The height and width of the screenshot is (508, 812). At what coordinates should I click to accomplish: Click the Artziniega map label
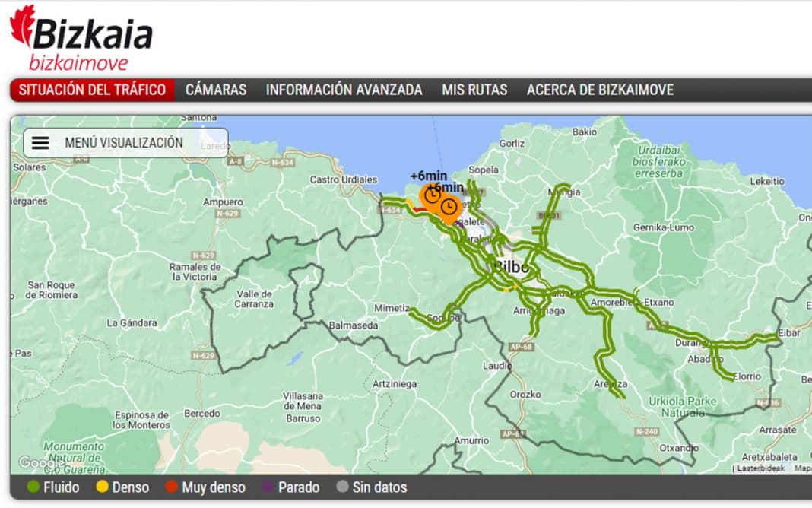(394, 384)
